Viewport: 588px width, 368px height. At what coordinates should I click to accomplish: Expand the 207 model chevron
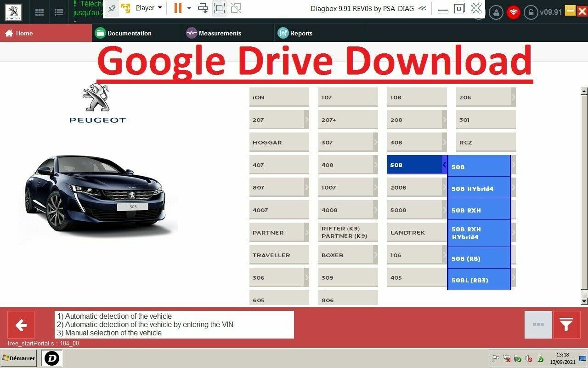[x=306, y=120]
